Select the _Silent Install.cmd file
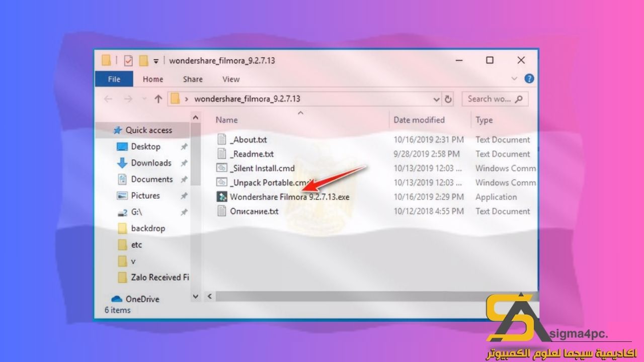Viewport: 644px width, 362px height. [262, 168]
